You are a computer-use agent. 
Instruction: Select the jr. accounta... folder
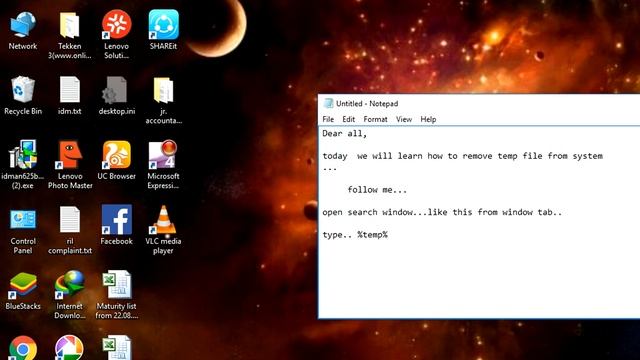(163, 100)
